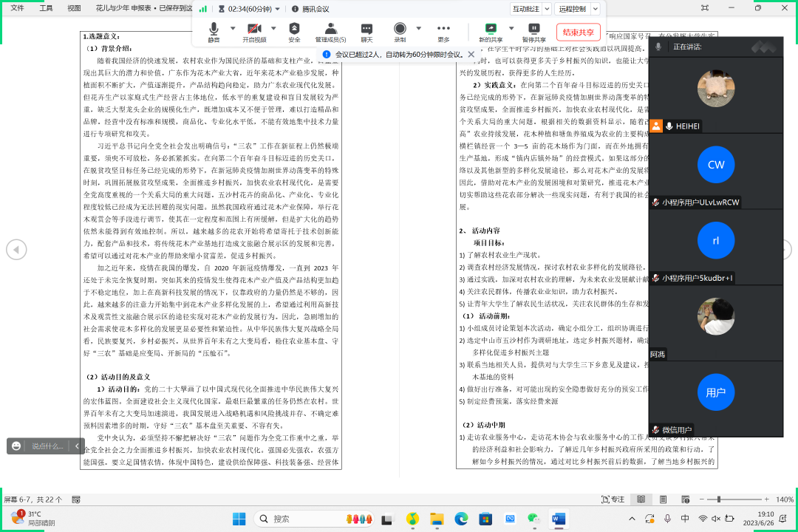The image size is (798, 532).
Task: Open 管理成员(5) member management
Action: point(330,32)
